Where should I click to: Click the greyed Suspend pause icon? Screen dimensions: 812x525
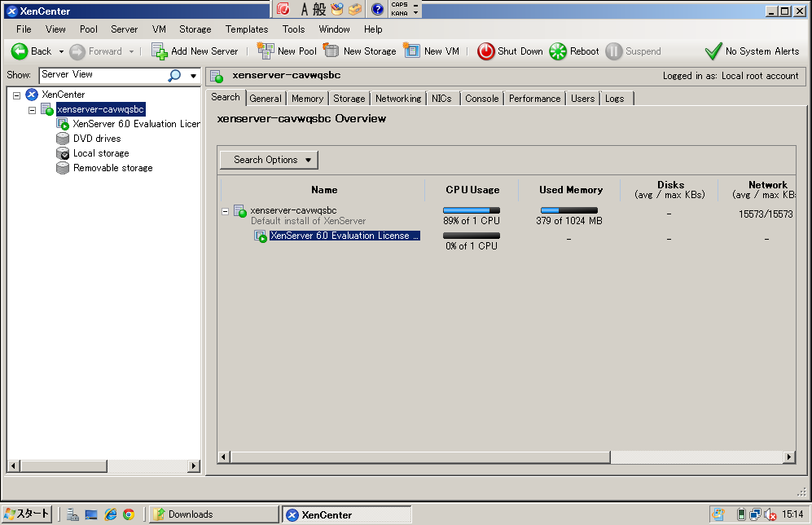(613, 51)
